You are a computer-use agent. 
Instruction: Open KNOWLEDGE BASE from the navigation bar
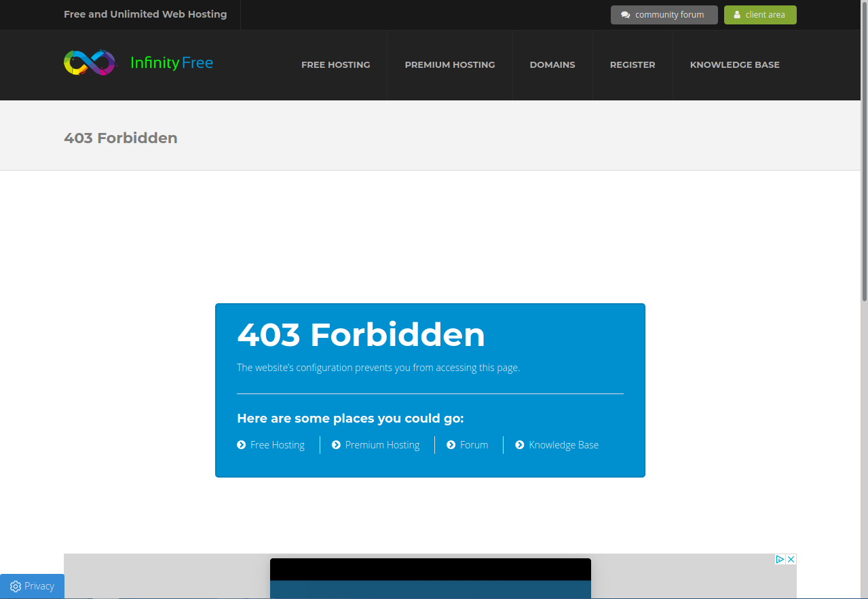pyautogui.click(x=734, y=65)
